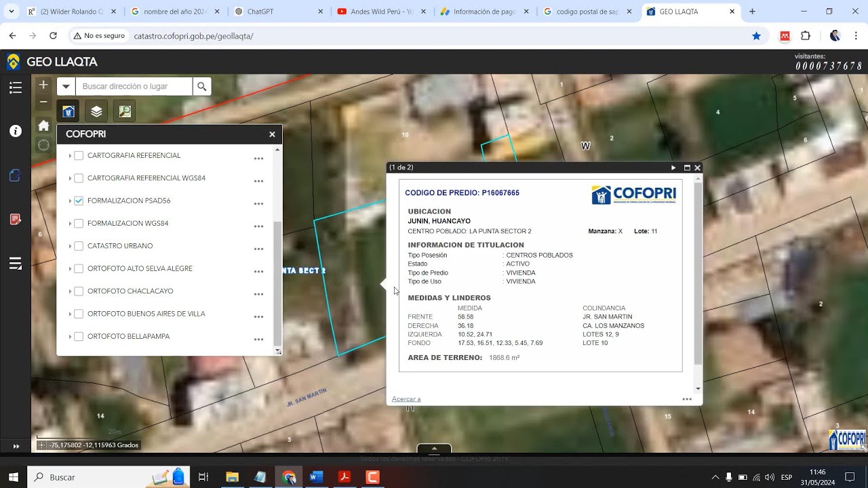This screenshot has width=868, height=488.
Task: Click browser back button
Action: [13, 36]
